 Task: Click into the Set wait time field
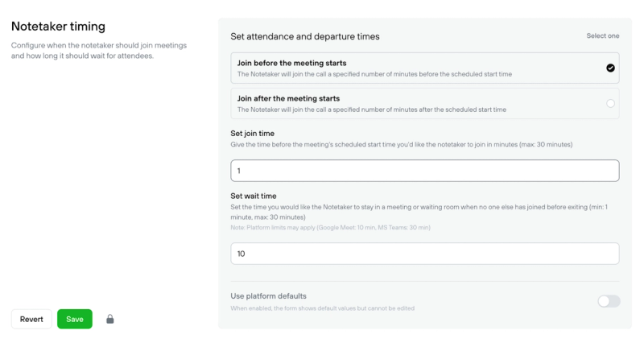pyautogui.click(x=424, y=254)
